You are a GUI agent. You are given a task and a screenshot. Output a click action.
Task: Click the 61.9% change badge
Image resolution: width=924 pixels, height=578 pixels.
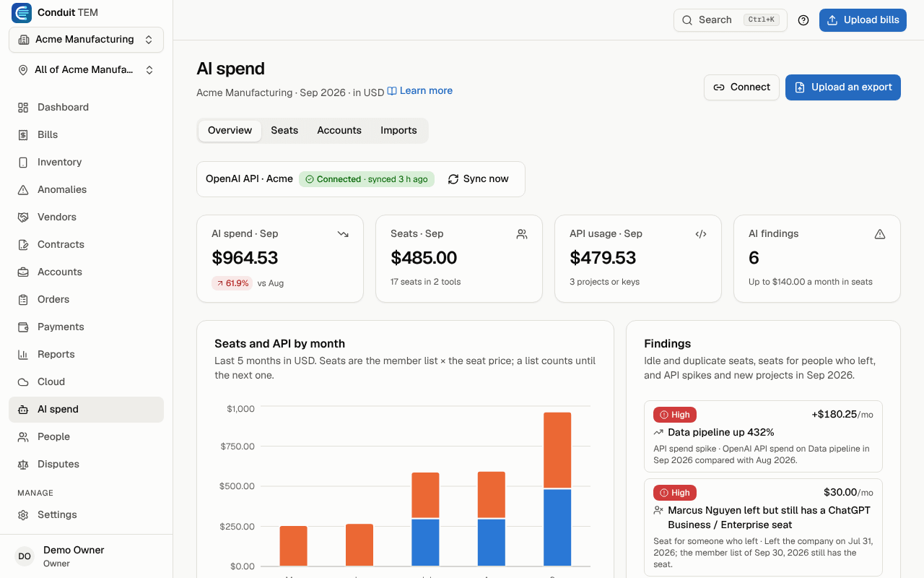(232, 283)
